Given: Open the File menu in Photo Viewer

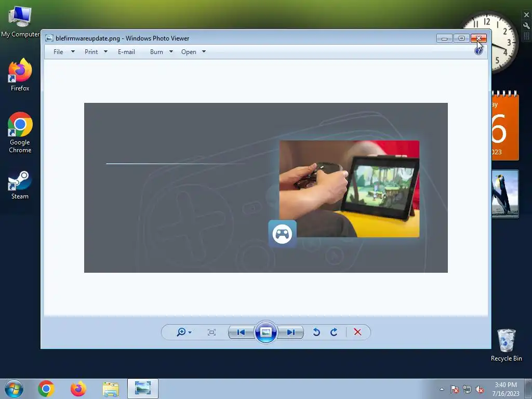Looking at the screenshot, I should 58,52.
